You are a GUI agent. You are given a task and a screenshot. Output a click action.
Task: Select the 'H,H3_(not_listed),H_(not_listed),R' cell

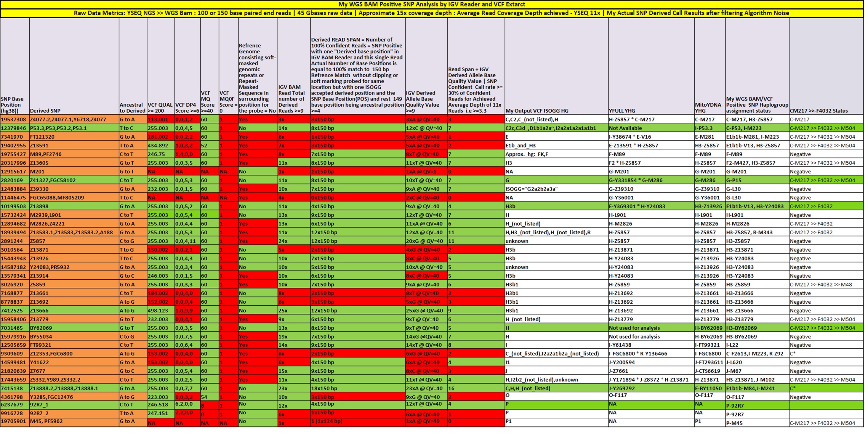(556, 233)
